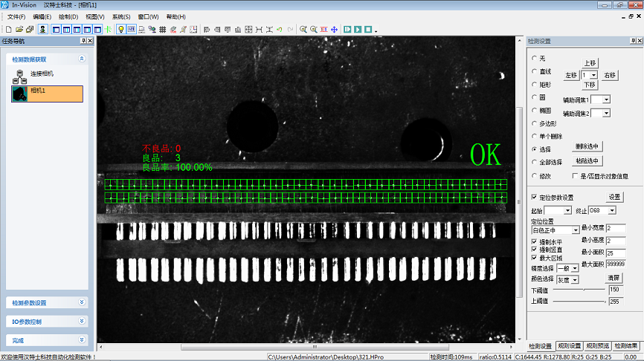
Task: Click the 设置 button
Action: 614,197
